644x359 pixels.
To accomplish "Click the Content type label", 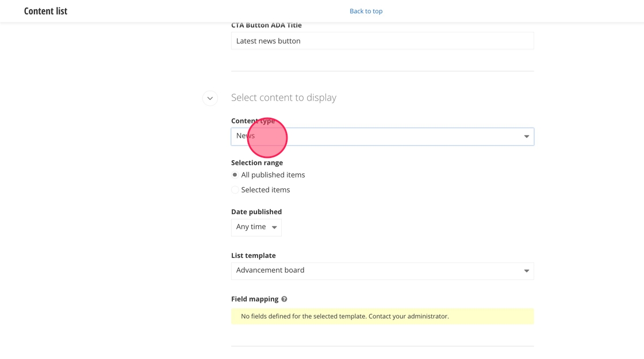I will pyautogui.click(x=253, y=121).
